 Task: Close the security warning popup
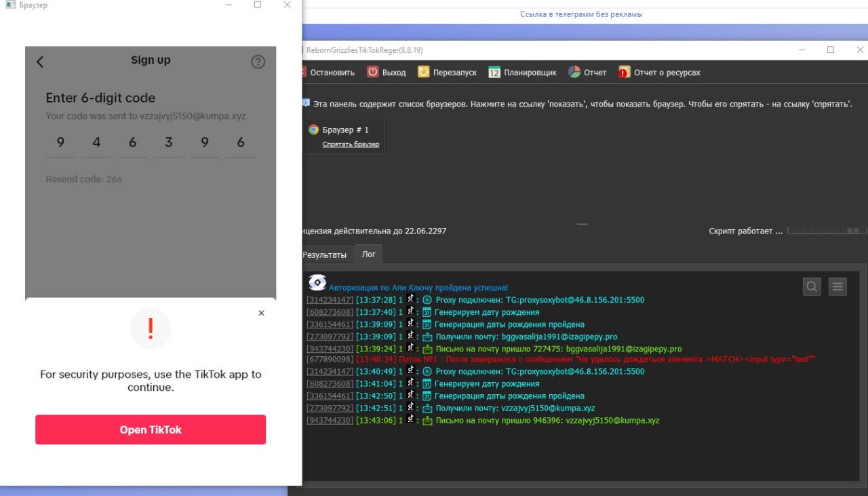pyautogui.click(x=262, y=313)
